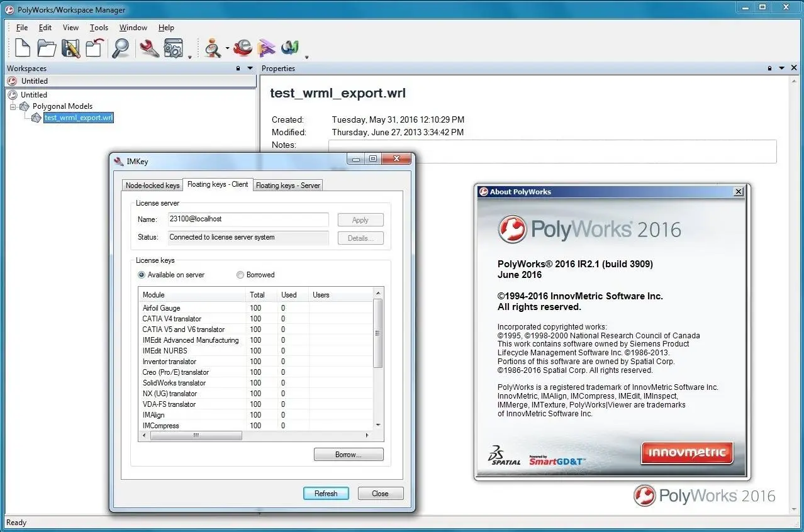Viewport: 804px width, 532px height.
Task: Click the lock icon in Properties panel header
Action: coord(770,68)
